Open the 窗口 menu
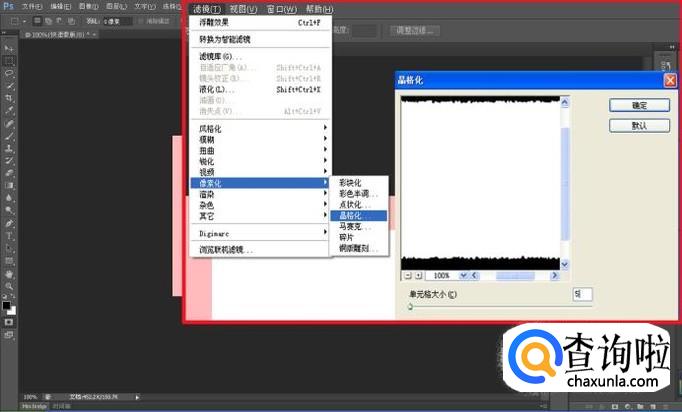This screenshot has width=682, height=412. (x=282, y=9)
